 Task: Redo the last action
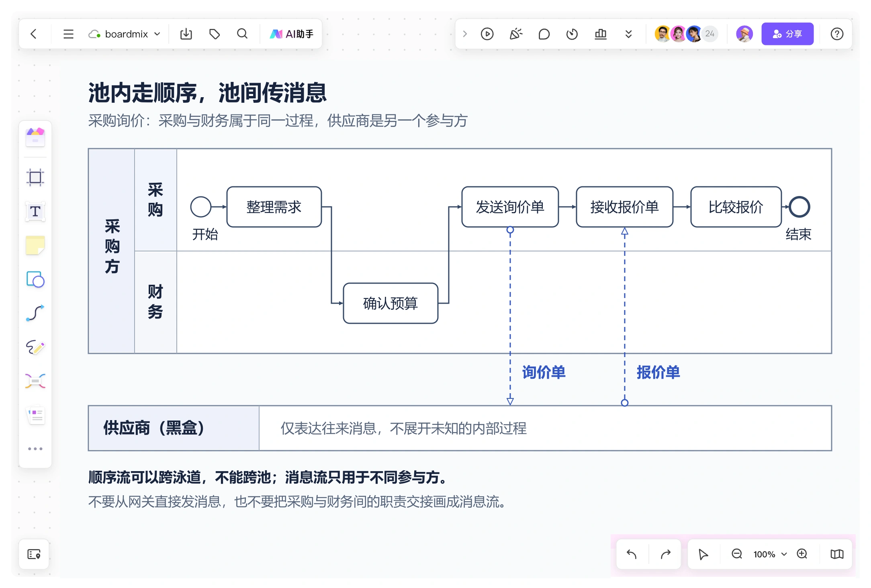(x=666, y=554)
